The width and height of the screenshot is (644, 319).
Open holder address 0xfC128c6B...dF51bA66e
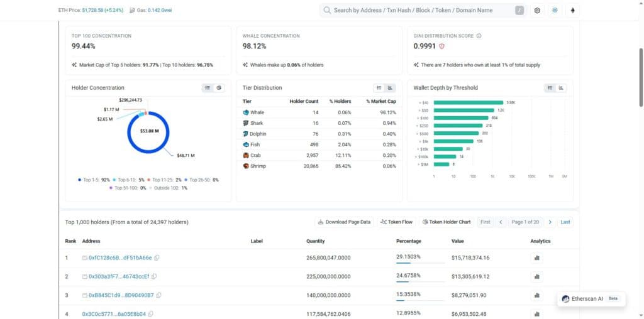(x=120, y=258)
